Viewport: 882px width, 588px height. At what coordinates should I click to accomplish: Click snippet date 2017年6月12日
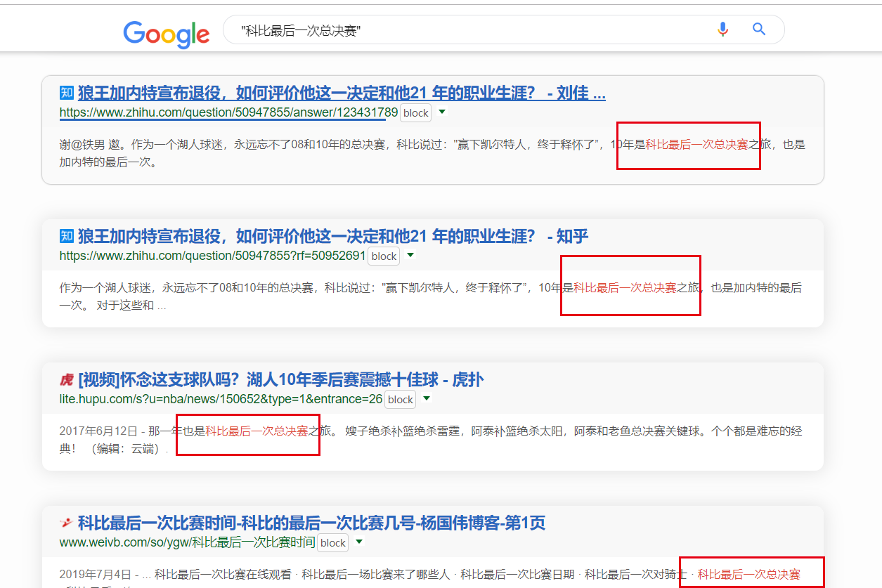(98, 431)
